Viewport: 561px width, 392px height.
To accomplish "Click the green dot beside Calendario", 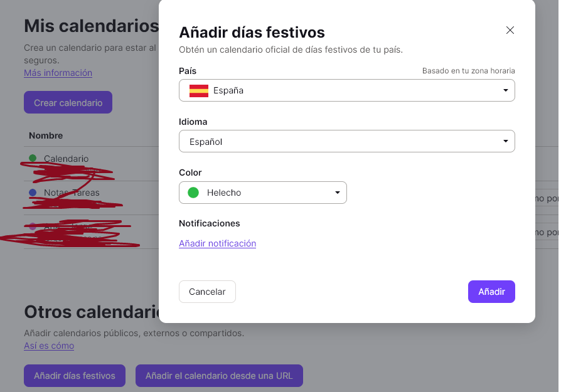I will (x=33, y=157).
